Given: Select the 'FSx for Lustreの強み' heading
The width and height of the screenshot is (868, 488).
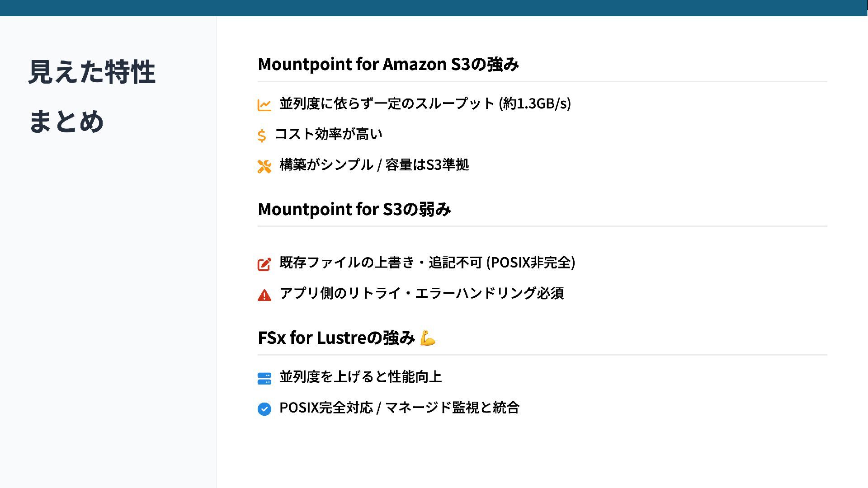Looking at the screenshot, I should [336, 338].
